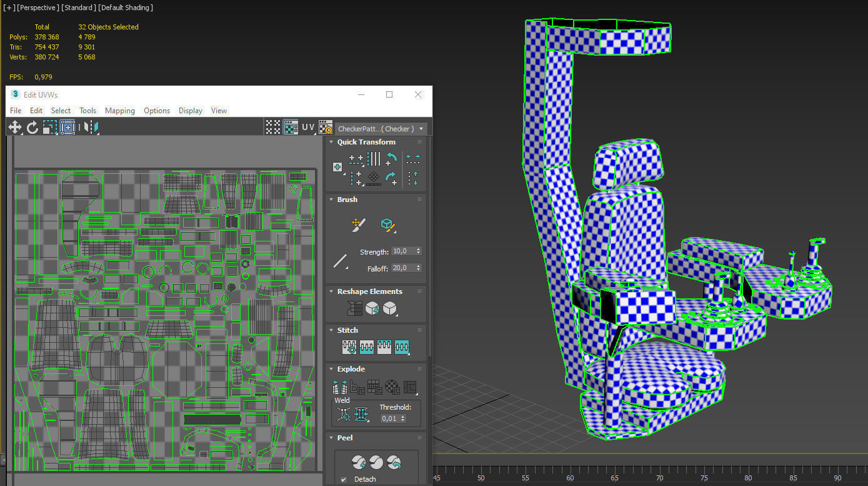Collapse the Quick Transform rollout
This screenshot has width=868, height=486.
(366, 142)
